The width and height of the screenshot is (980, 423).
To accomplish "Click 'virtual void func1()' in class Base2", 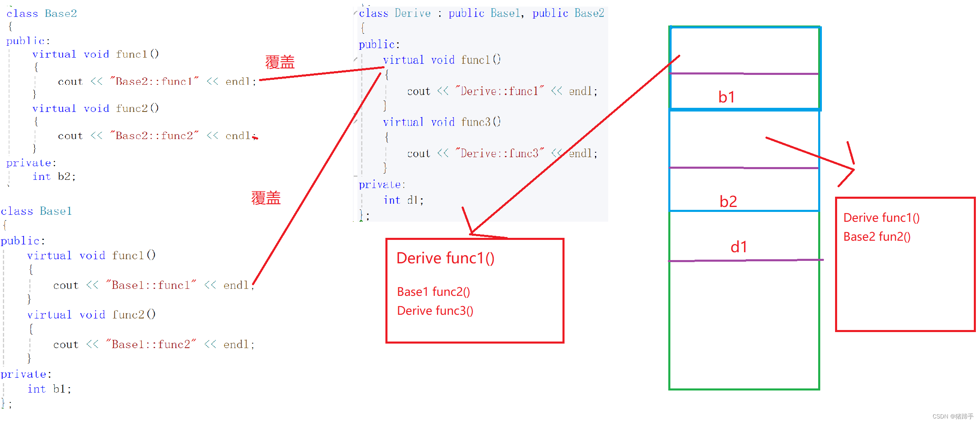I will click(x=96, y=54).
